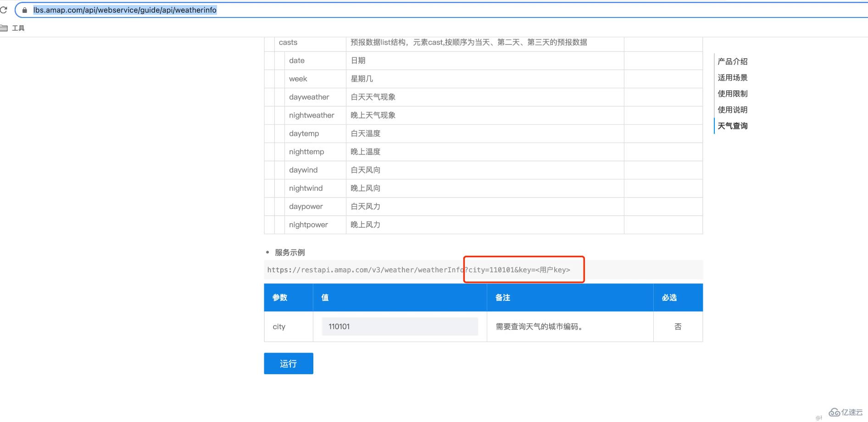
Task: Click the daypower field name
Action: [x=306, y=207]
